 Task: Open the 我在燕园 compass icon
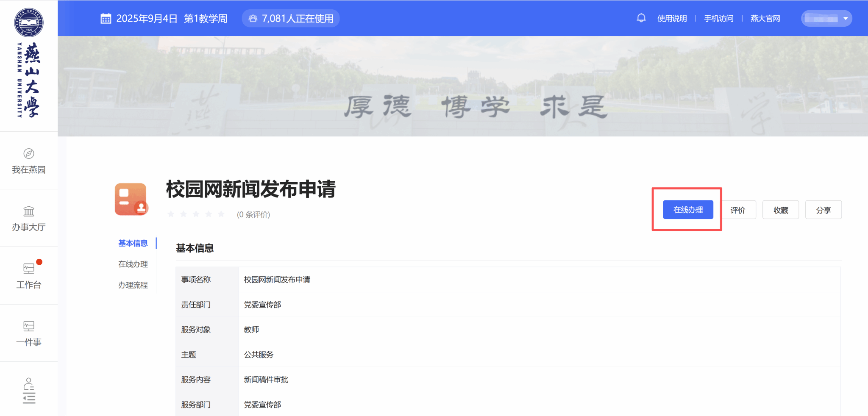click(x=29, y=154)
